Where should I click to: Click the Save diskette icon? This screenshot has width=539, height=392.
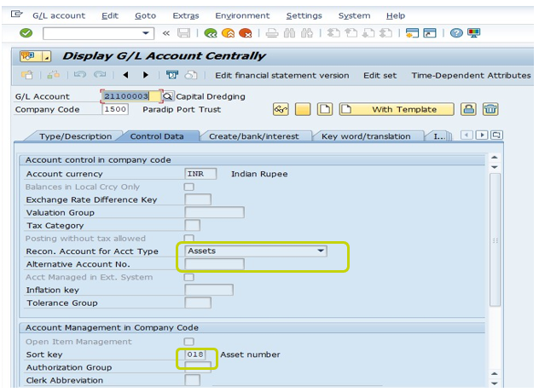coord(183,33)
